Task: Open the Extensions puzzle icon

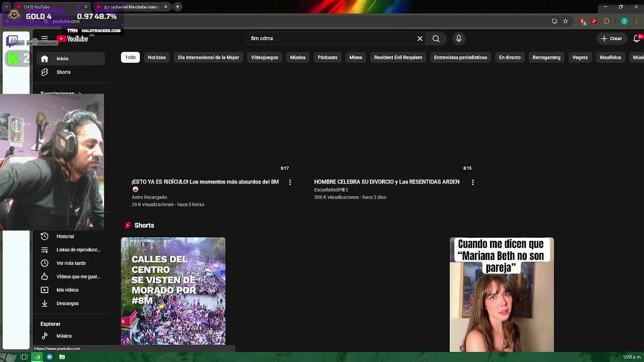Action: pos(606,21)
